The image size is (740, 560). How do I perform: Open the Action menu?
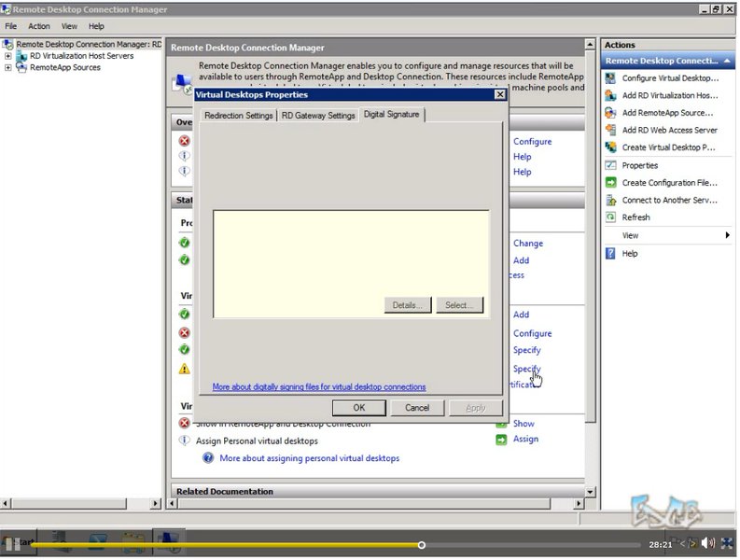(39, 26)
